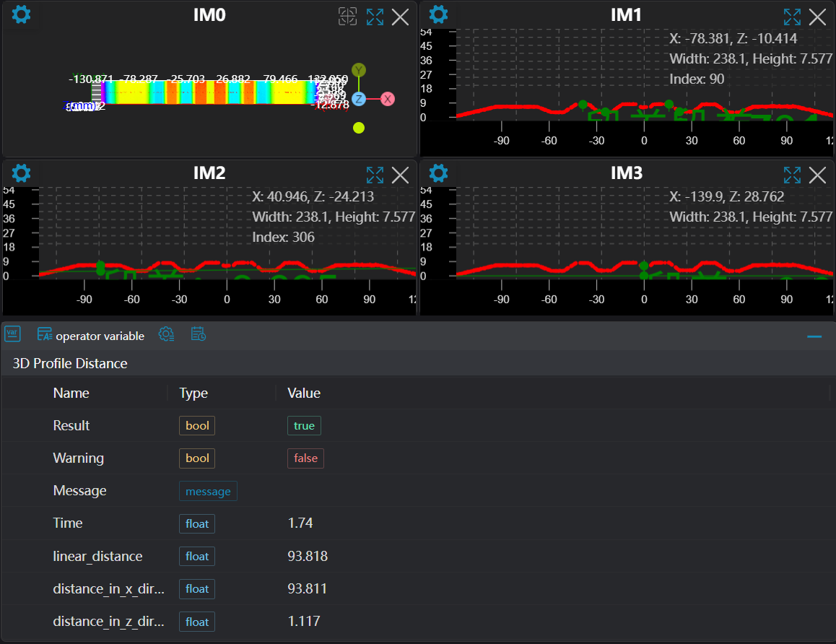Click the Y axis ball in orientation gizmo
836x644 pixels.
click(359, 70)
